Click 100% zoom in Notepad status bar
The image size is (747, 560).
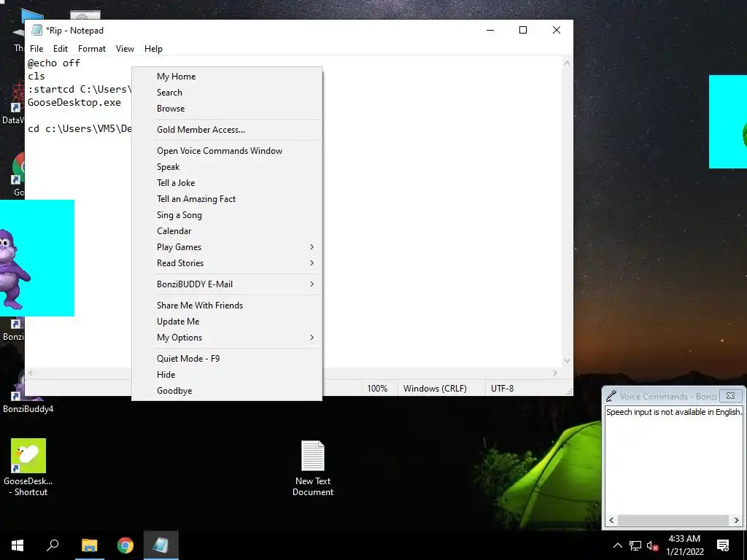coord(379,389)
